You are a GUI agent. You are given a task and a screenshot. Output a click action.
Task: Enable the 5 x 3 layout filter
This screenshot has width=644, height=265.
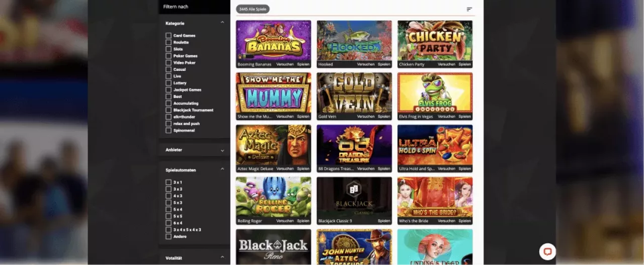(x=169, y=203)
